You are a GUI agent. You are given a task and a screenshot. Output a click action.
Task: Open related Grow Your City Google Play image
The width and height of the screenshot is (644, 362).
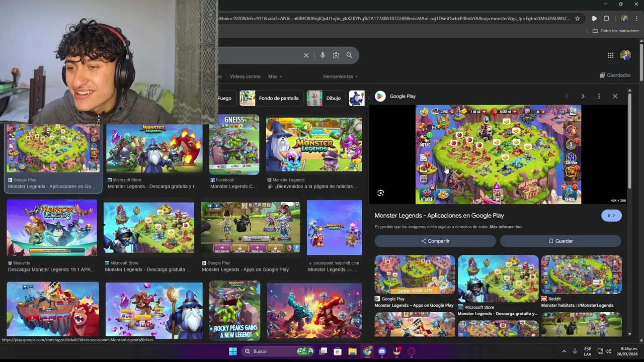tap(415, 275)
